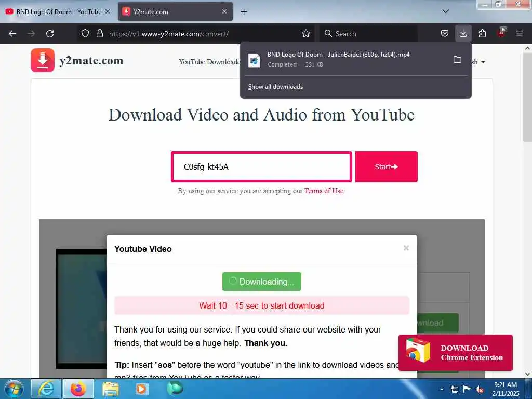The height and width of the screenshot is (399, 532).
Task: Expand the language dropdown arrow
Action: click(483, 62)
